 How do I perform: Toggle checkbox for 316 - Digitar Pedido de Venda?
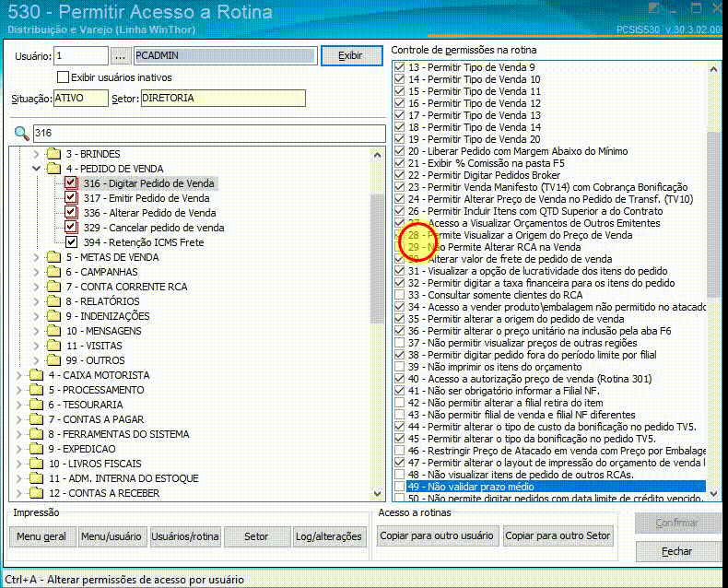(x=71, y=183)
